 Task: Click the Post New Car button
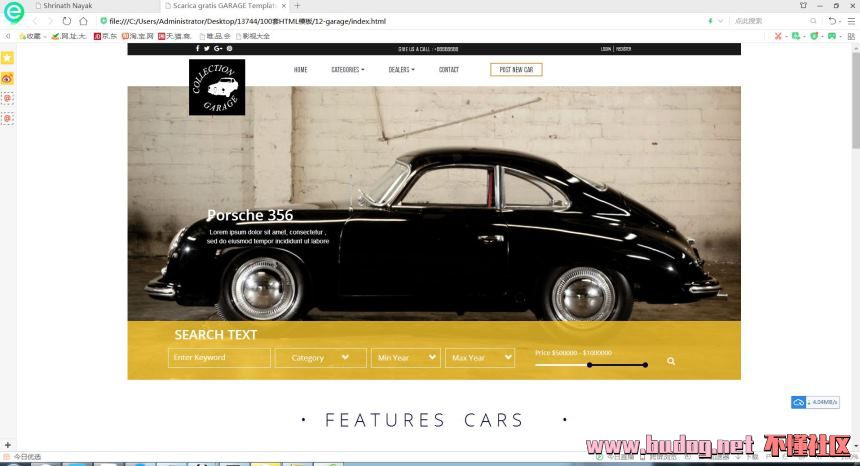click(x=516, y=70)
